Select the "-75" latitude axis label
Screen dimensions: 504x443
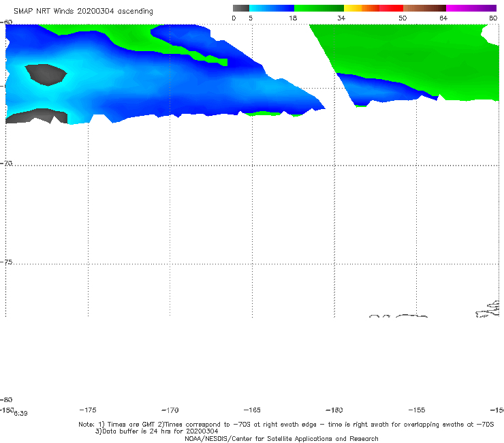coord(6,262)
